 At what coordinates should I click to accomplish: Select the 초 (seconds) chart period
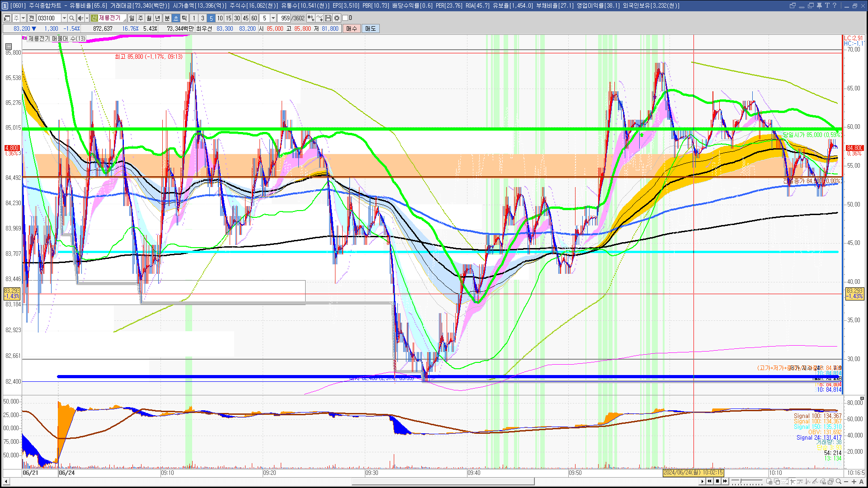pyautogui.click(x=176, y=18)
